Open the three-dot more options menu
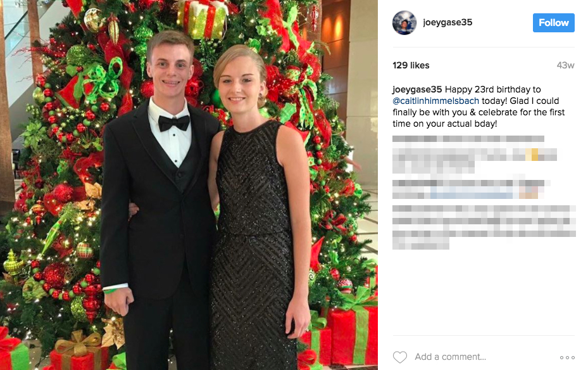The width and height of the screenshot is (588, 370). (x=567, y=357)
